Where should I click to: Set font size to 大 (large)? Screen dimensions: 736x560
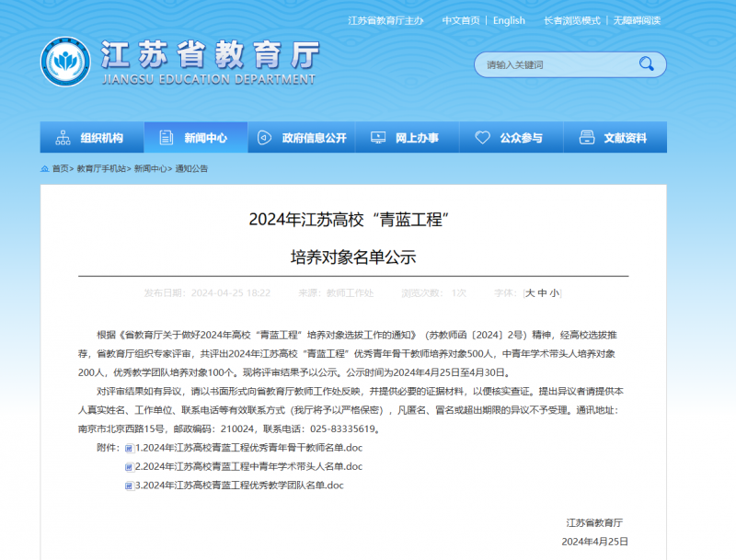(530, 293)
